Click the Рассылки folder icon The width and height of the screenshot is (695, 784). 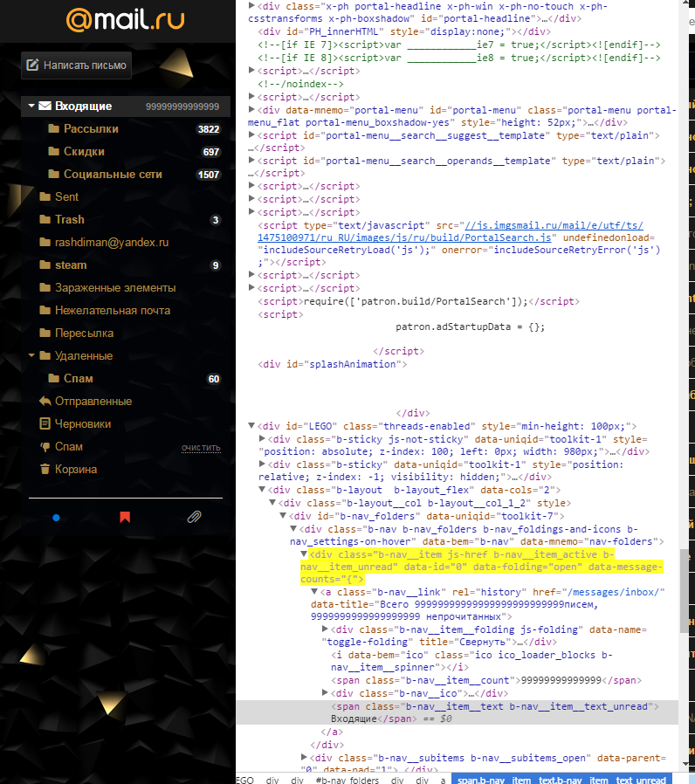pos(53,128)
